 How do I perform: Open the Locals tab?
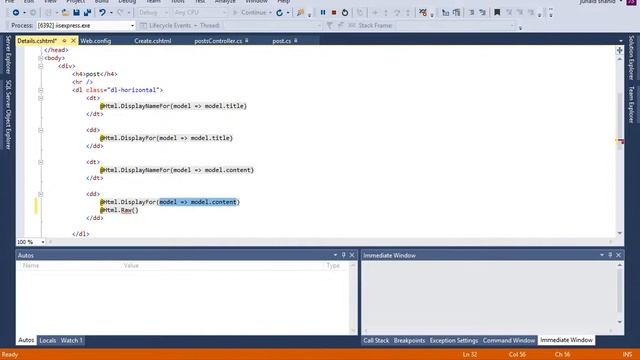tap(47, 340)
